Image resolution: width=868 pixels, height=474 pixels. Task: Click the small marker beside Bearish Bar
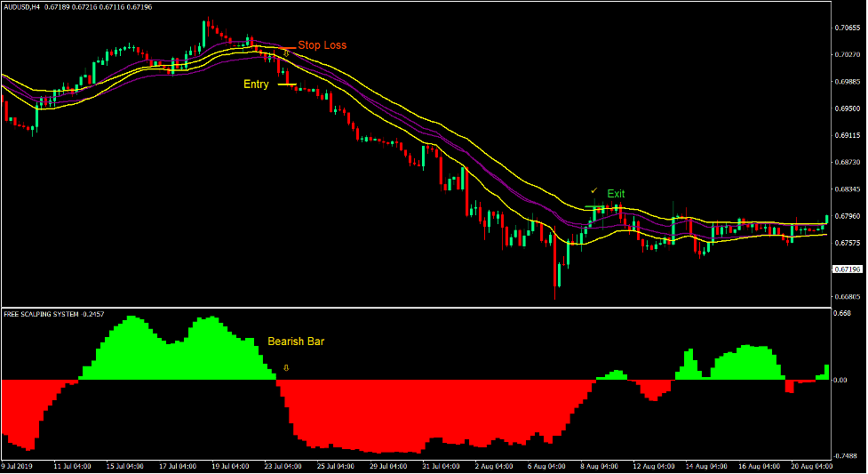285,367
